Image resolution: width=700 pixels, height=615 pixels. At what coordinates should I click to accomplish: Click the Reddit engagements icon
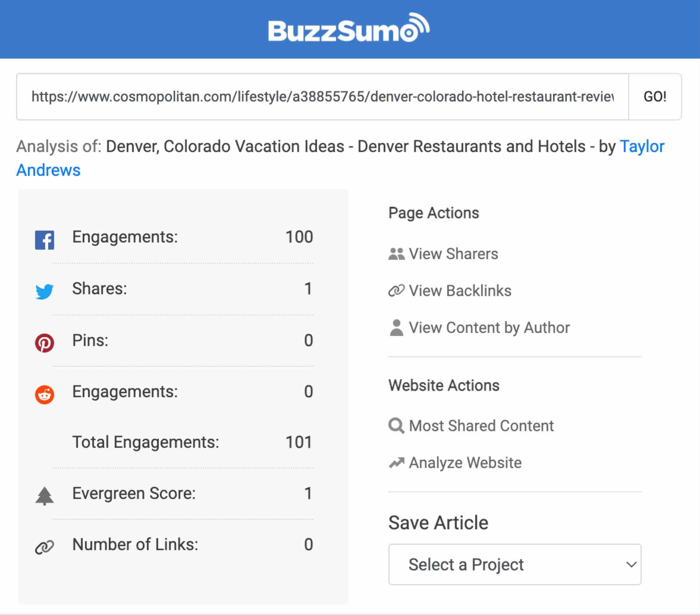pos(45,394)
